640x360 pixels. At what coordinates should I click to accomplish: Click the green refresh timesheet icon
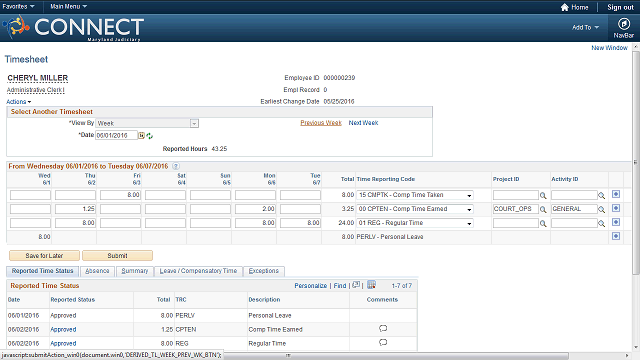click(150, 136)
